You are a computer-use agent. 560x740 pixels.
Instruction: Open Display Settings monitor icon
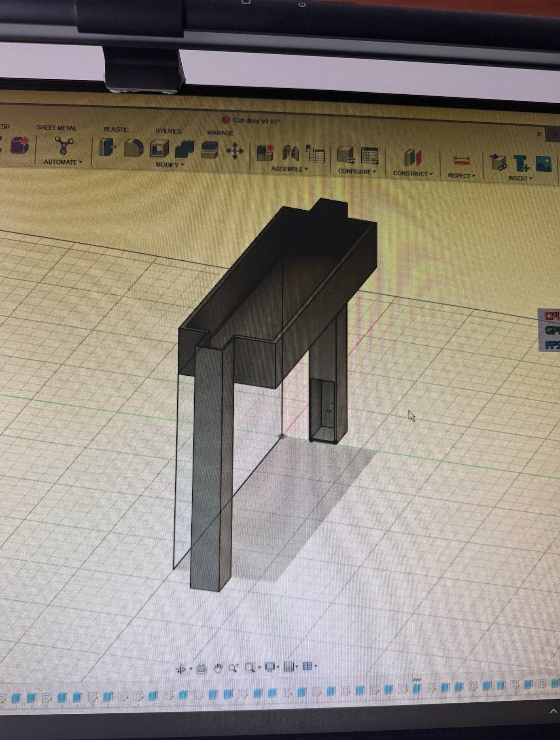point(269,667)
